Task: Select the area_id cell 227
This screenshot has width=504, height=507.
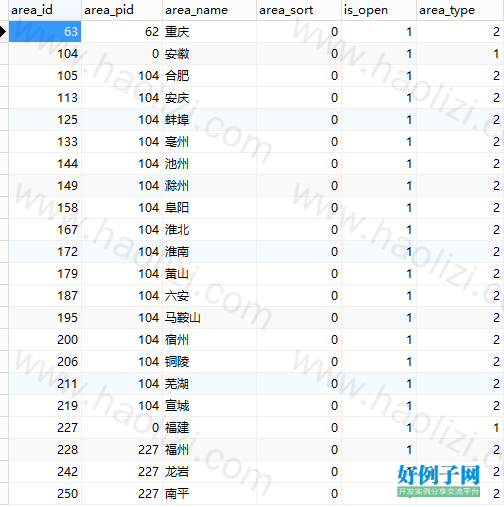Action: [x=45, y=428]
